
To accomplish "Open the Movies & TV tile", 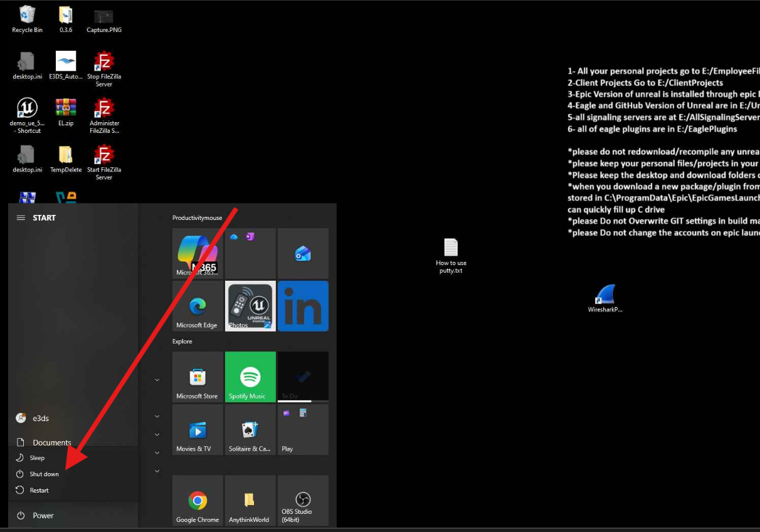I will (198, 429).
